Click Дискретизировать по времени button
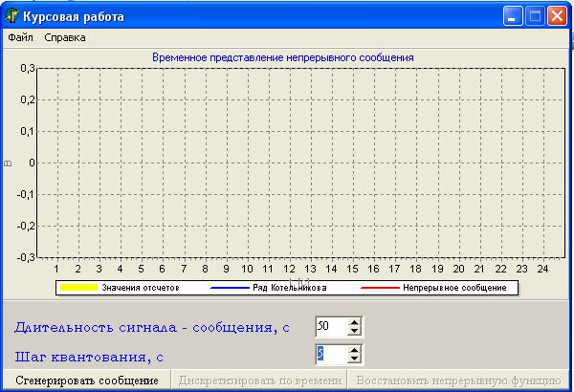The height and width of the screenshot is (392, 574). (x=260, y=381)
